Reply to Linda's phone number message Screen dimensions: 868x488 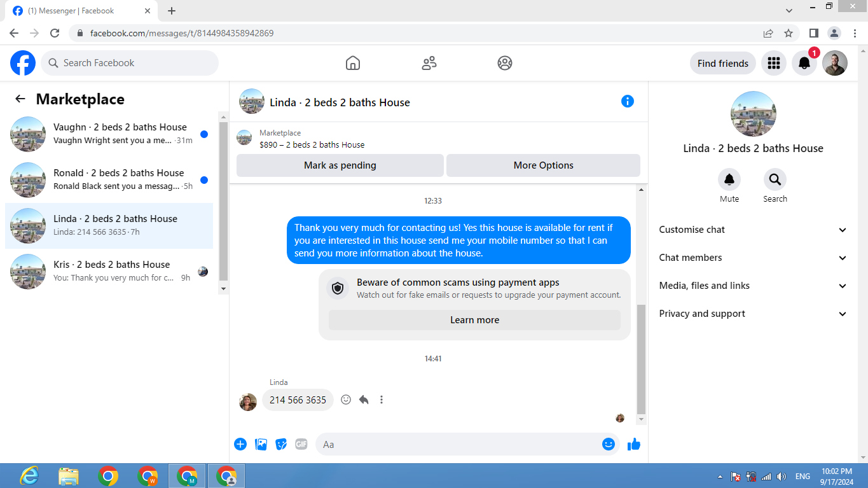coord(364,400)
